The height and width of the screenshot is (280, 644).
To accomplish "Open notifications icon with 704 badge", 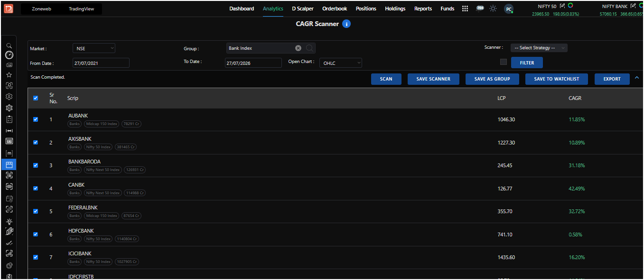I will point(480,8).
